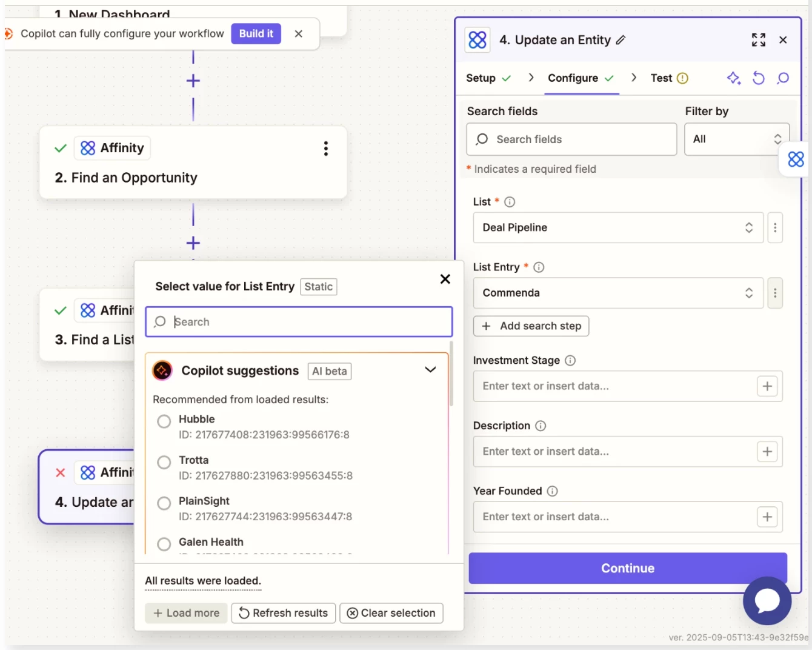Close the Select value for List Entry popup
The height and width of the screenshot is (650, 812).
[445, 279]
